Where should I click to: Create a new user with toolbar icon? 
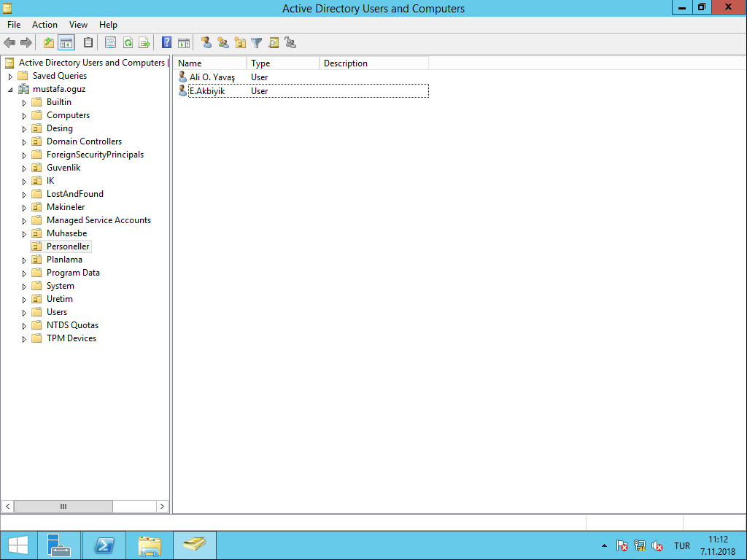[x=206, y=43]
